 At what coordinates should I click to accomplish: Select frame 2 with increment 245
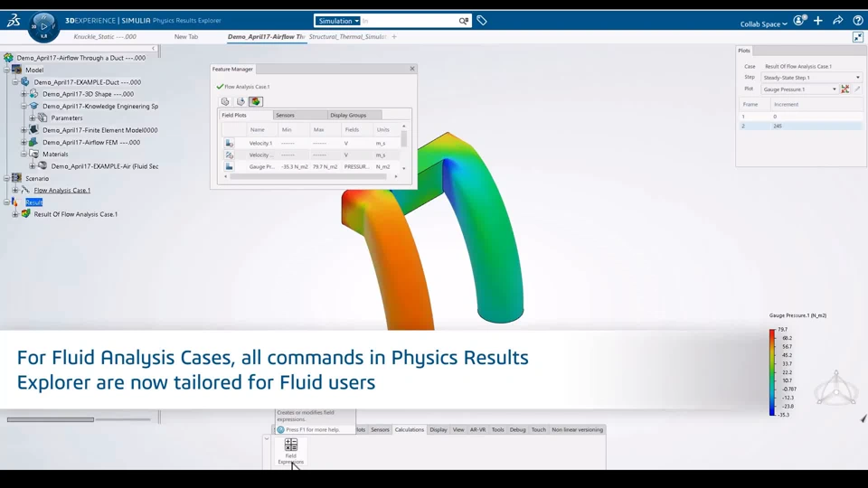point(800,126)
